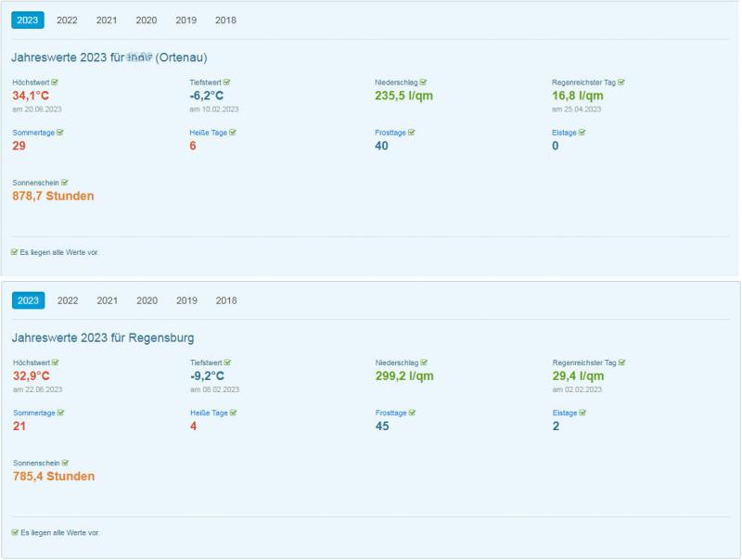Click check icon next to Sonnenschein in Ortenau panel

click(65, 183)
